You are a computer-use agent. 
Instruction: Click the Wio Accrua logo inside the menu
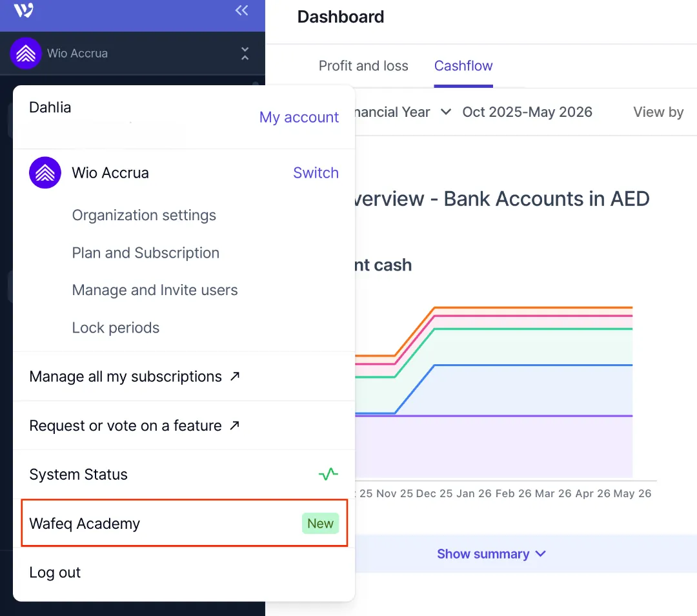coord(45,172)
